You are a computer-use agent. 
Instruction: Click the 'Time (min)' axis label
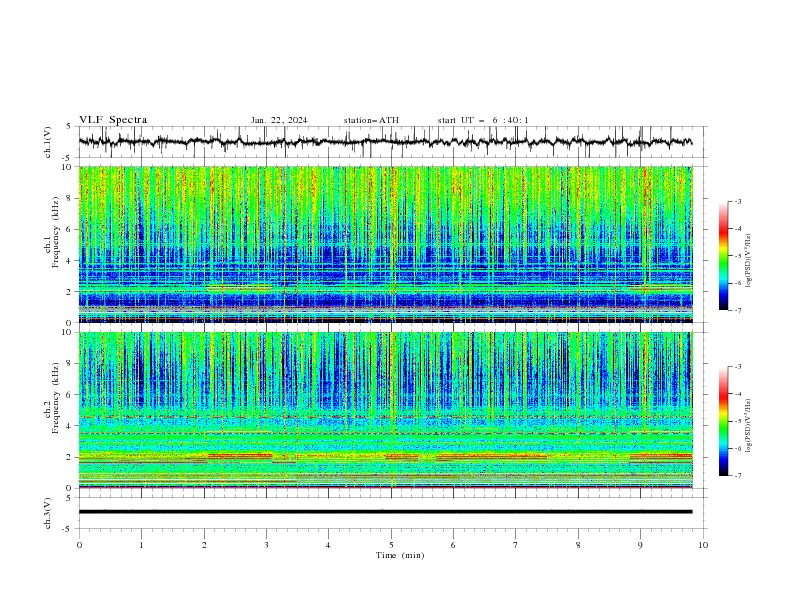[x=400, y=555]
